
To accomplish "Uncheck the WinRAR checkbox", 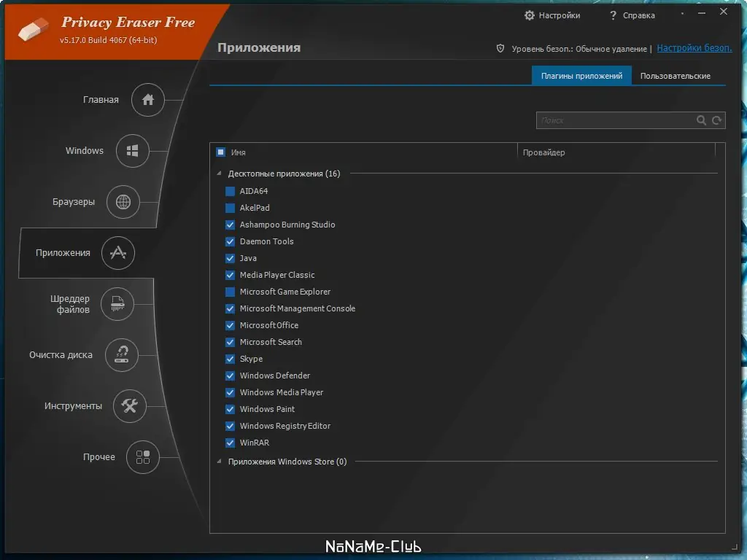I will [230, 443].
